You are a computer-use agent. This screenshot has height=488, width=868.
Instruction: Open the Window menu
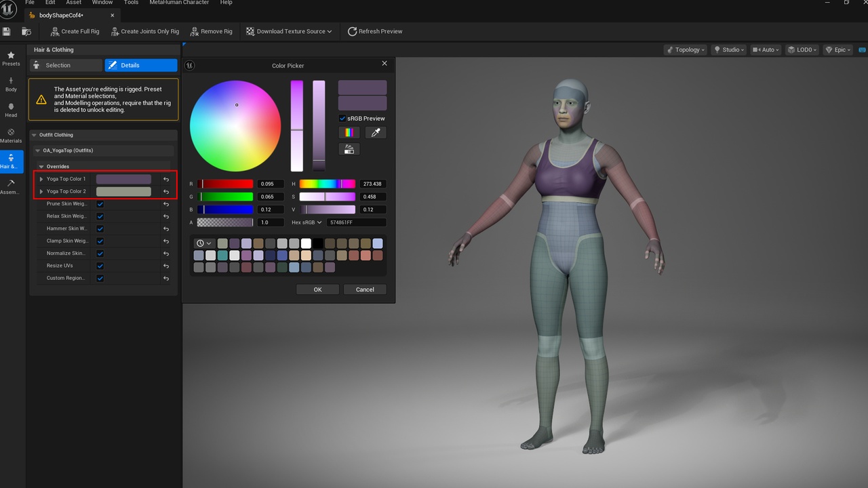[102, 3]
